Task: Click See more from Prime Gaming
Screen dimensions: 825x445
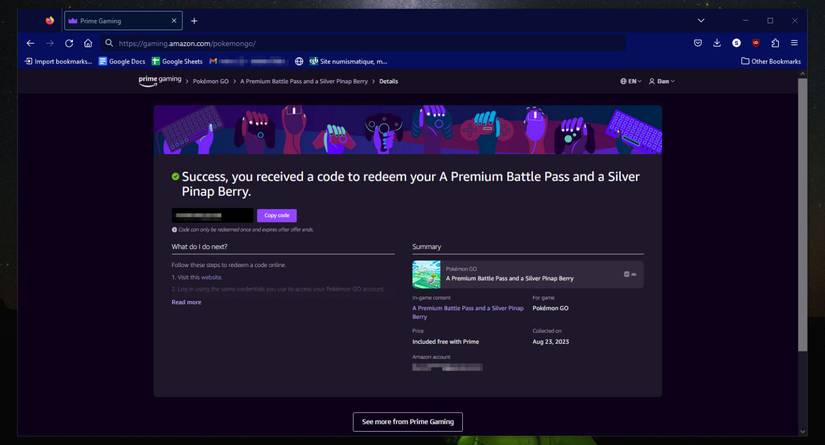Action: pos(408,422)
